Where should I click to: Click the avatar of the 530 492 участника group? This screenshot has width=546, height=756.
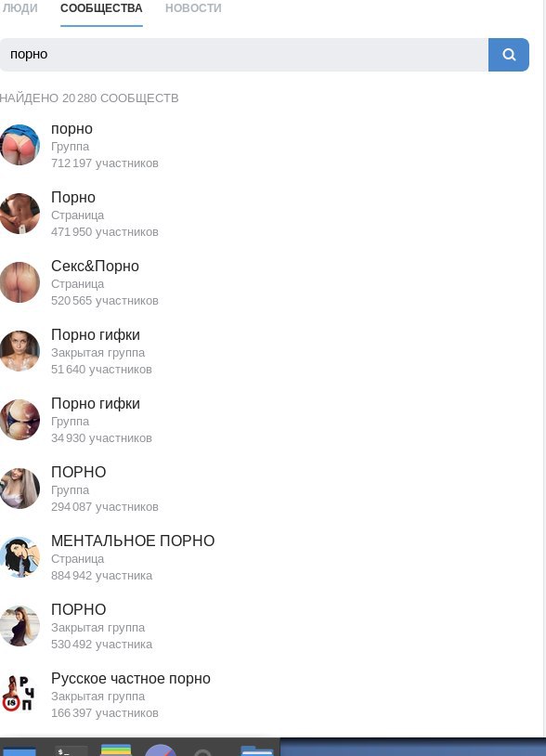click(x=19, y=626)
